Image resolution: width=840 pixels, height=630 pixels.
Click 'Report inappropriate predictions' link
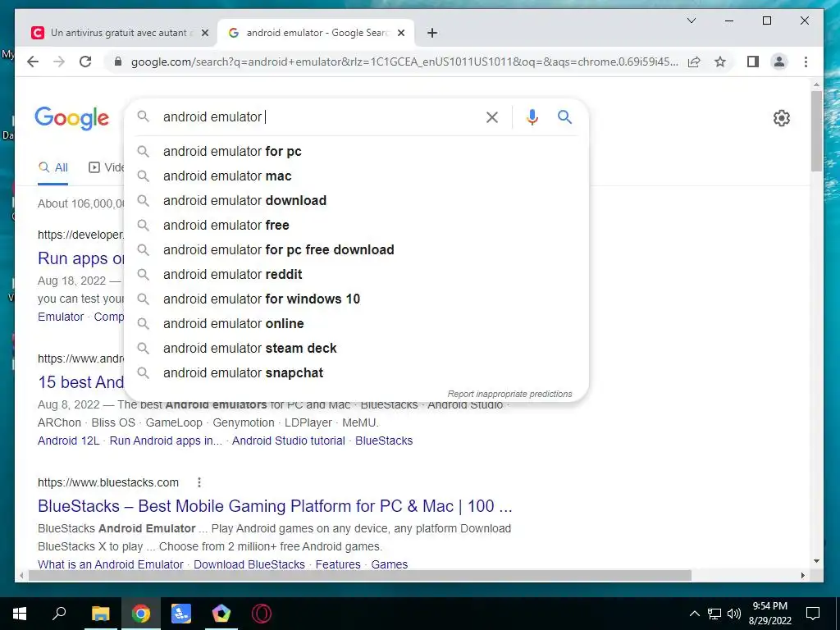pyautogui.click(x=509, y=394)
